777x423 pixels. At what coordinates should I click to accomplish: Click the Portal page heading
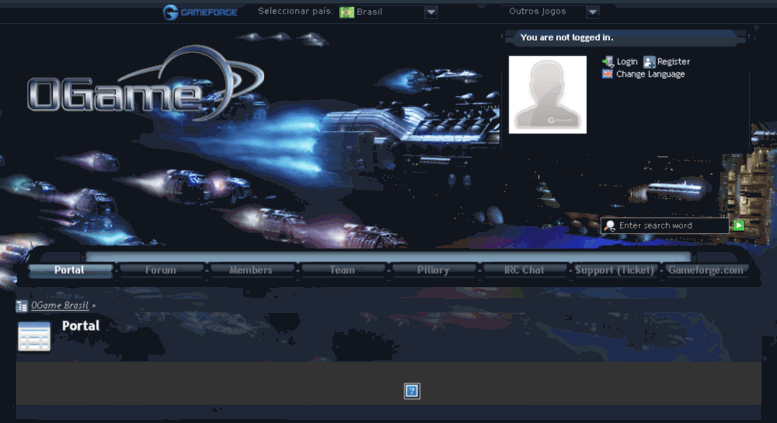pyautogui.click(x=81, y=326)
